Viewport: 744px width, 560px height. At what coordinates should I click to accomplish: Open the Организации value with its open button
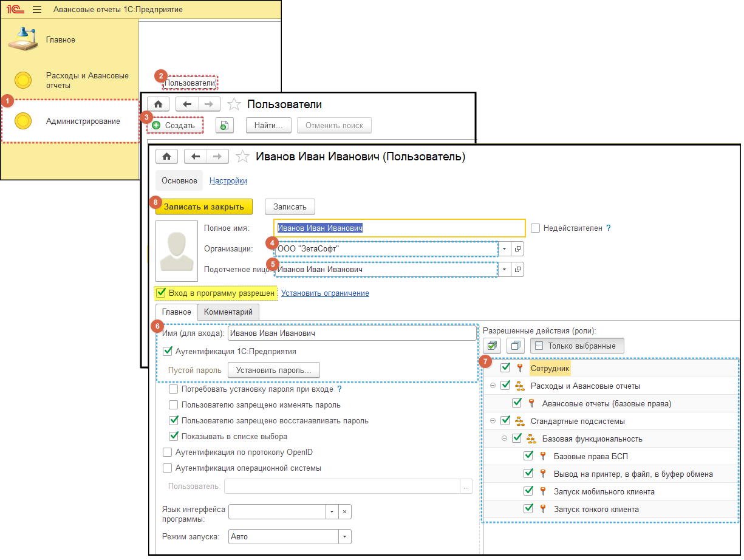coord(517,249)
